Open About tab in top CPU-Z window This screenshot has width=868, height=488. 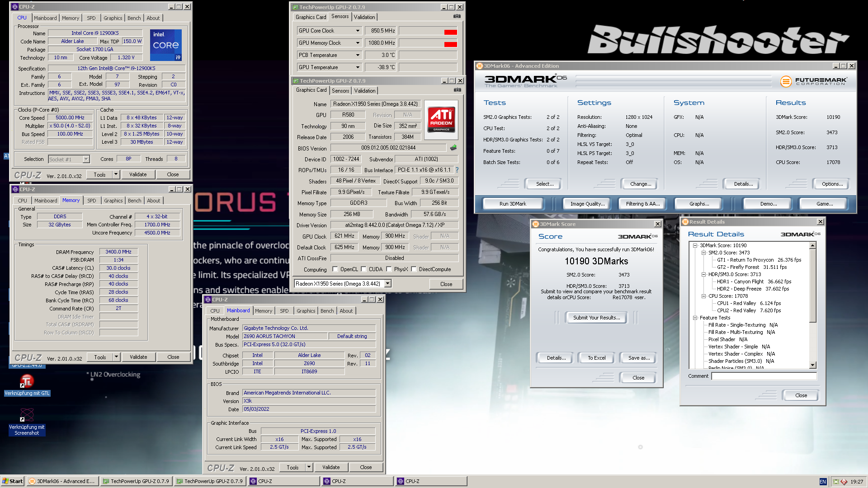153,18
